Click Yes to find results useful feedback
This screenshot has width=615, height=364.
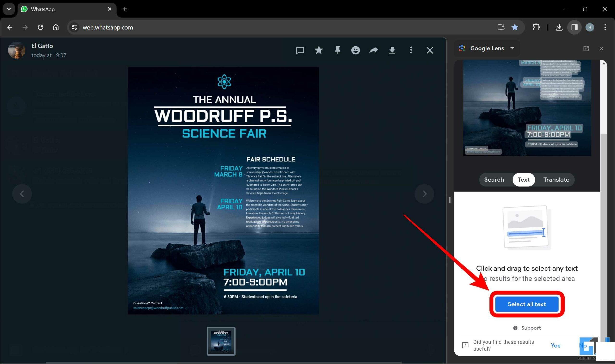click(x=556, y=345)
